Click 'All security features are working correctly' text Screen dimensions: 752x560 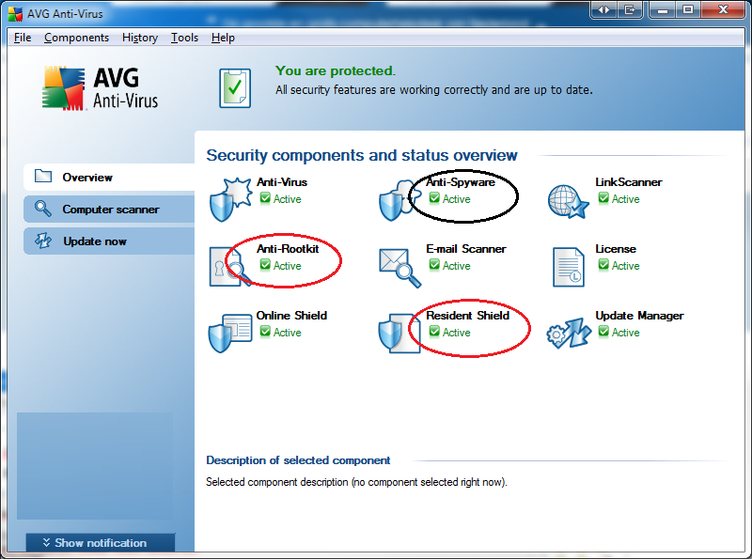pyautogui.click(x=434, y=89)
